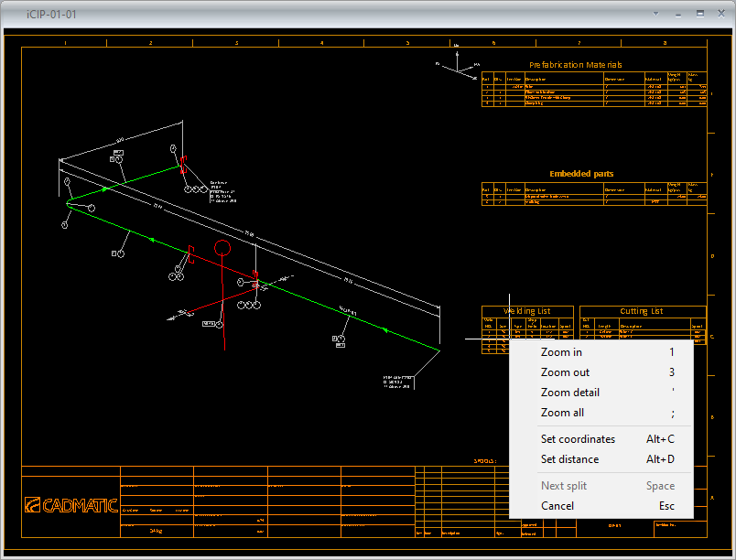Select the green pipe endpoint at lower right
Image resolution: width=736 pixels, height=560 pixels.
coord(438,349)
